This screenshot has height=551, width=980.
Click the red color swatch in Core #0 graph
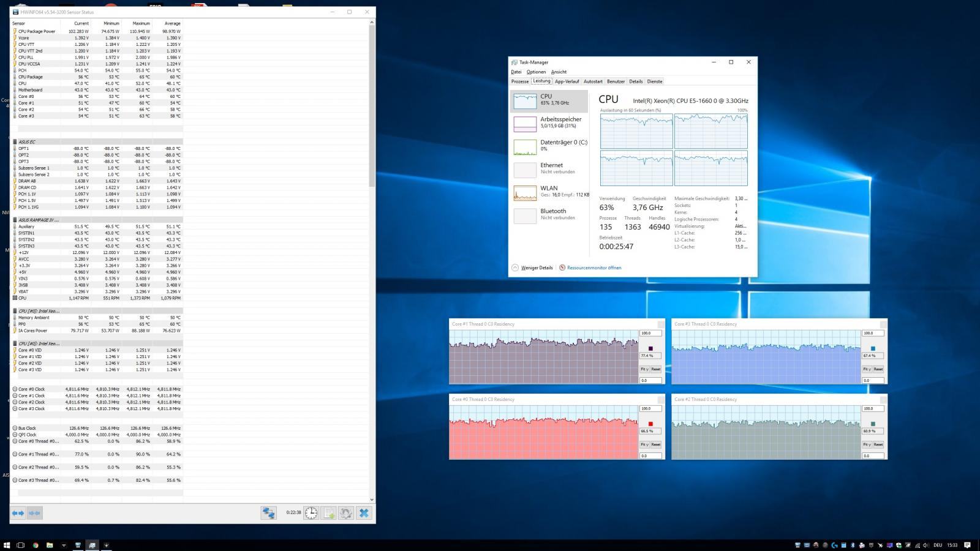click(650, 424)
